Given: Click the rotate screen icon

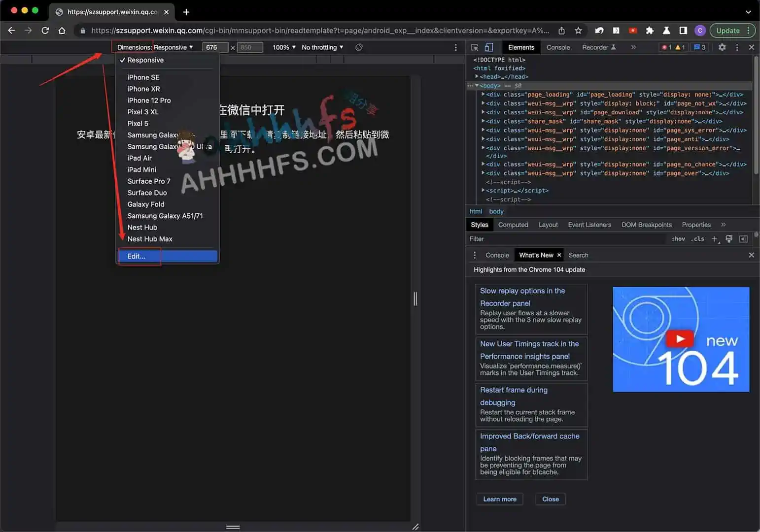Looking at the screenshot, I should pyautogui.click(x=359, y=47).
